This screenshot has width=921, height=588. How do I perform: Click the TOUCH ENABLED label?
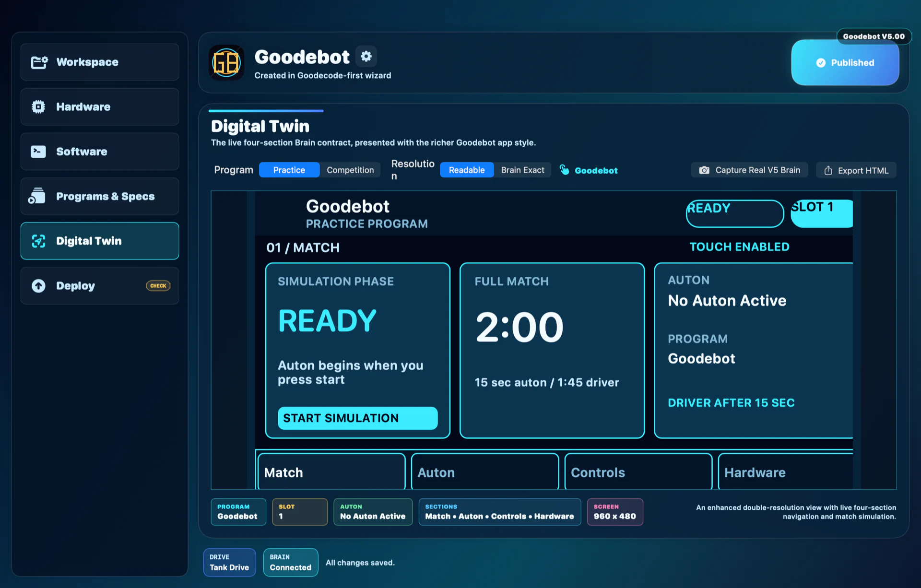pos(739,247)
